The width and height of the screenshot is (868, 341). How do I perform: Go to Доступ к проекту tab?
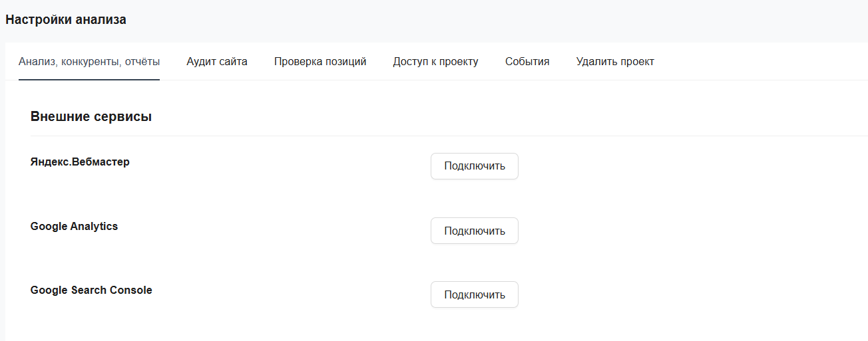[435, 62]
